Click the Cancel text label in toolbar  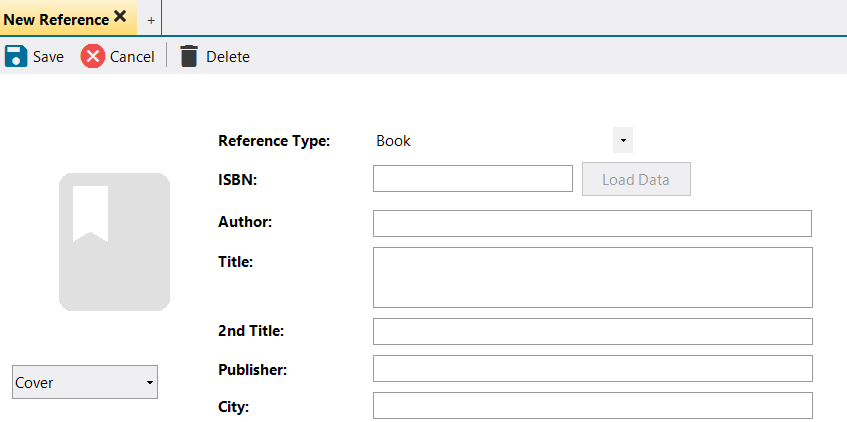[x=132, y=57]
